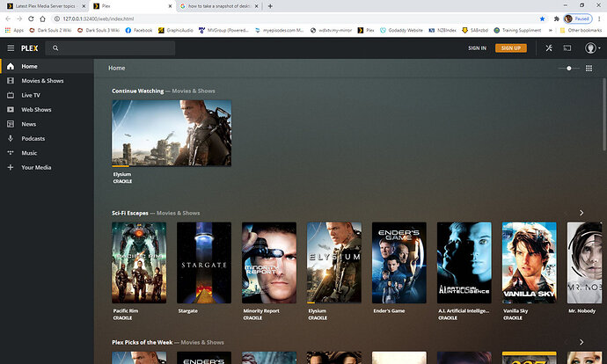This screenshot has width=607, height=364.
Task: Switch to 'how to take a snapshot' tab
Action: [x=220, y=6]
